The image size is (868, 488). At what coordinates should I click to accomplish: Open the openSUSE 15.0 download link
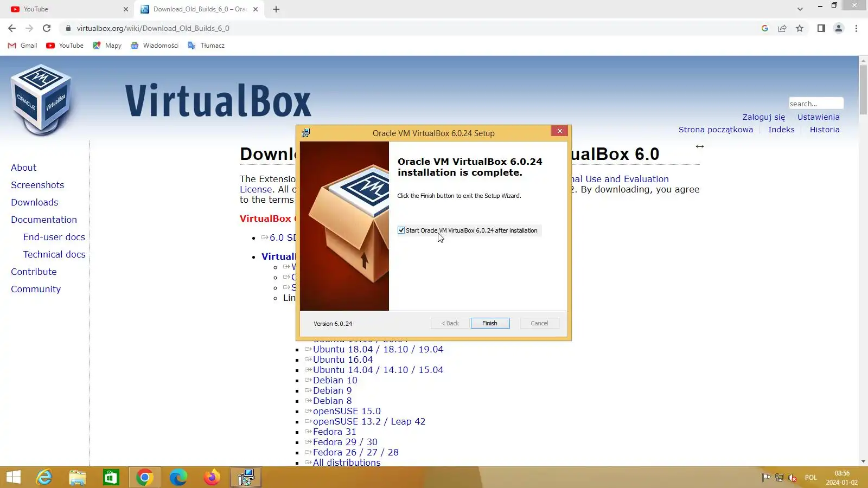[347, 412]
